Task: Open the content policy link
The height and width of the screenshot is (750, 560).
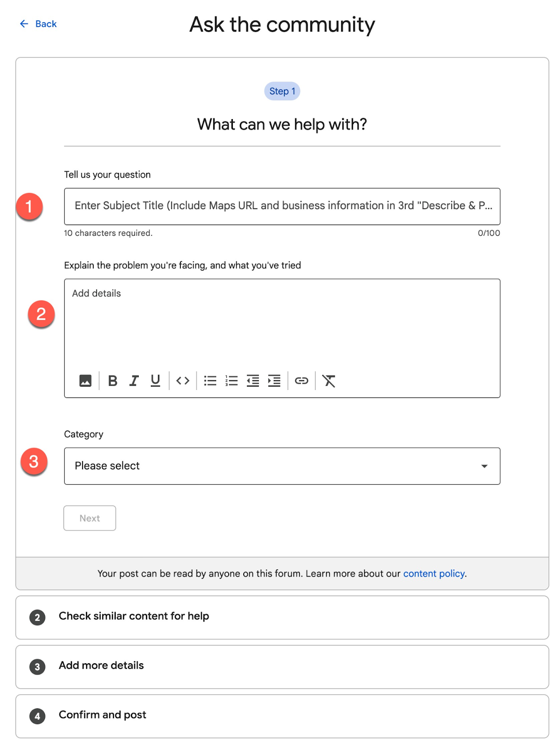Action: pos(434,574)
